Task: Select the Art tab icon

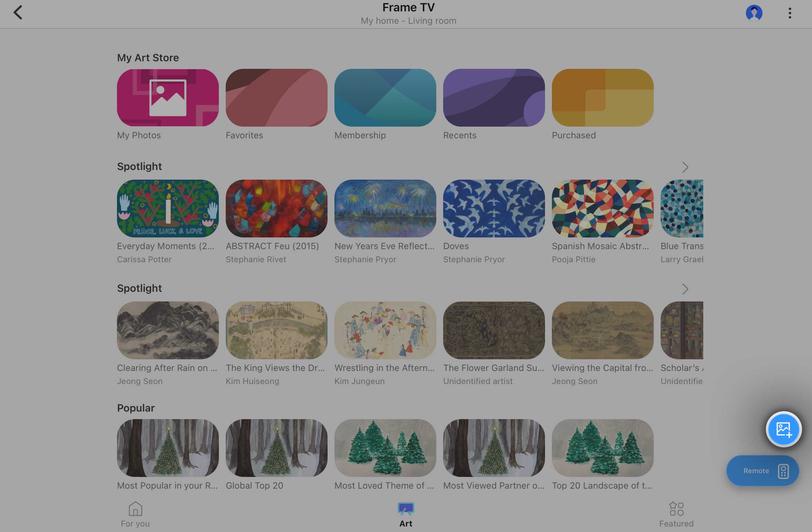Action: click(x=406, y=509)
